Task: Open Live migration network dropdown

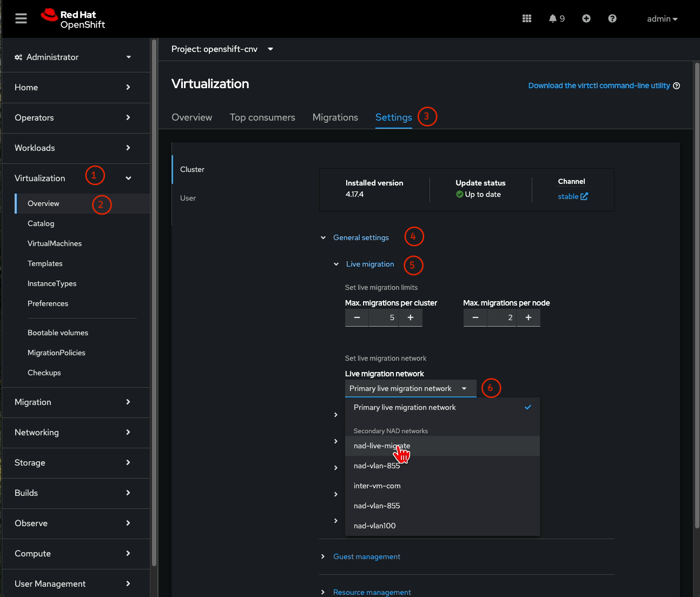Action: (410, 388)
